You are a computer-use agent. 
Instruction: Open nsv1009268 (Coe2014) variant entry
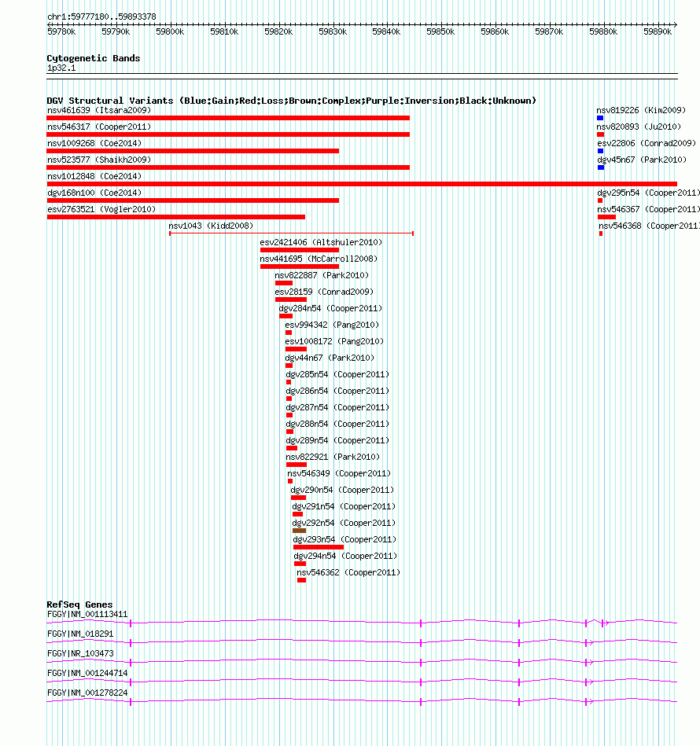click(x=94, y=143)
